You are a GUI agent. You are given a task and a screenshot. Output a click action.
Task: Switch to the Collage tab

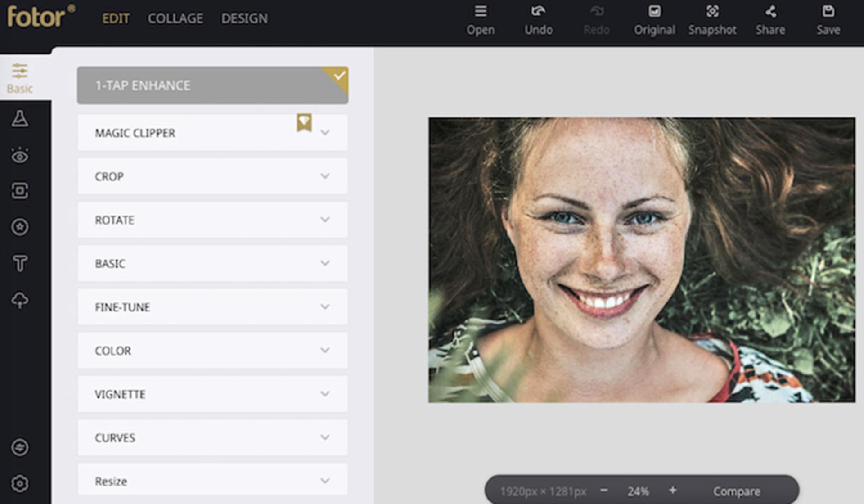pos(175,18)
